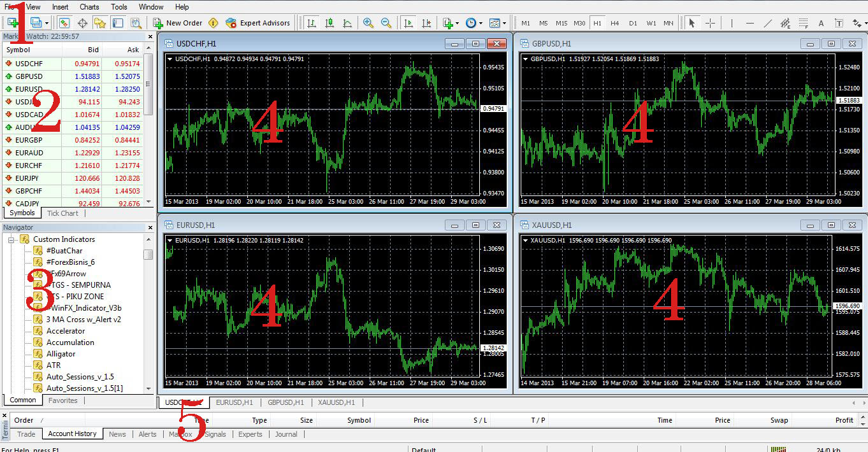Open the Journal tab in Terminal
Viewport: 868px width, 452px height.
click(x=286, y=434)
